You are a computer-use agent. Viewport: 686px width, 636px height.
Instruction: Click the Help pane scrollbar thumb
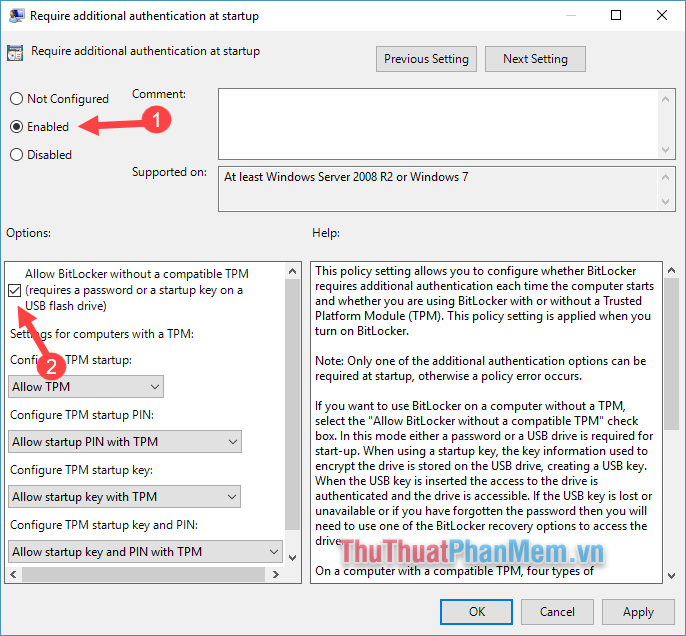point(672,354)
